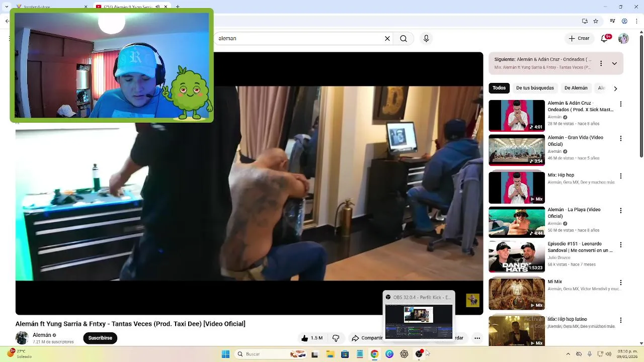Open options for La Playa video suggestion

621,211
